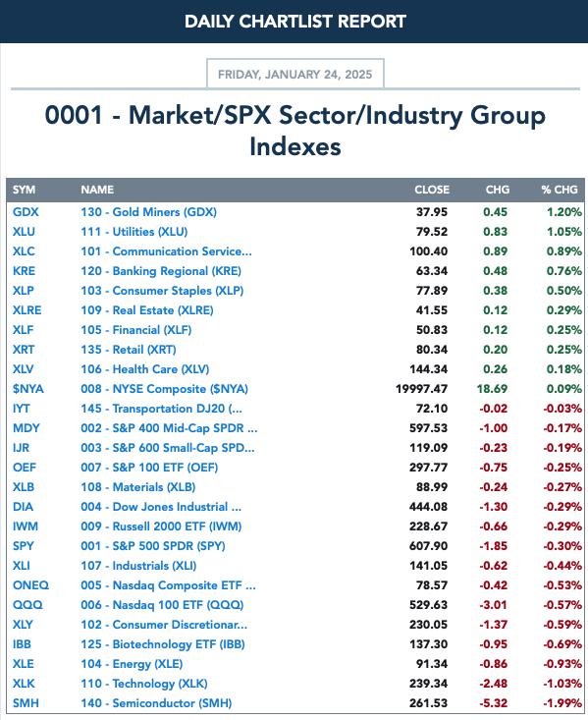Open the GDX symbol link
Image resolution: width=588 pixels, height=720 pixels.
tap(26, 212)
